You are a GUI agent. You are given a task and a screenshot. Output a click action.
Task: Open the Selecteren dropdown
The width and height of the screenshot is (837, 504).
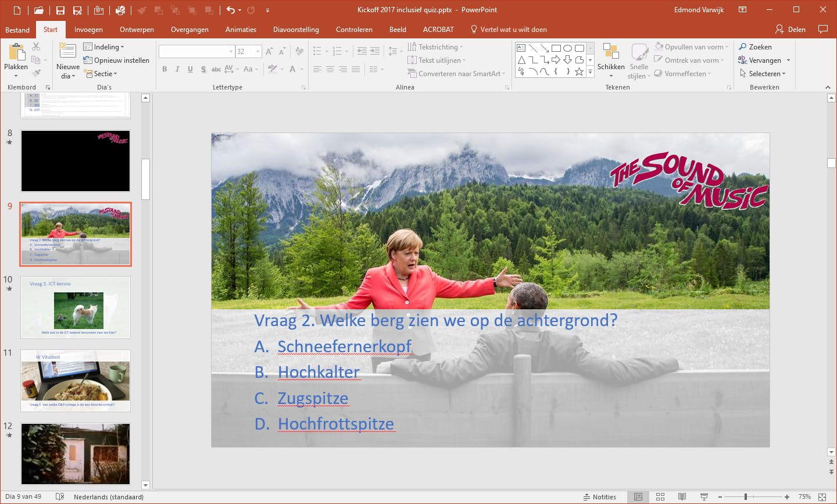763,74
